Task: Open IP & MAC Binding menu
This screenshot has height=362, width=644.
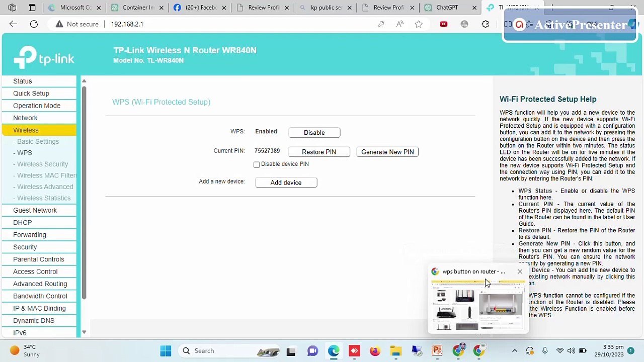Action: pos(39,308)
